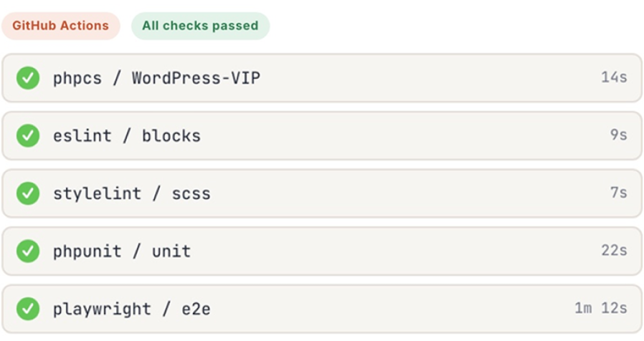Click the 14s duration on phpcs row
The height and width of the screenshot is (341, 644).
[x=614, y=77]
